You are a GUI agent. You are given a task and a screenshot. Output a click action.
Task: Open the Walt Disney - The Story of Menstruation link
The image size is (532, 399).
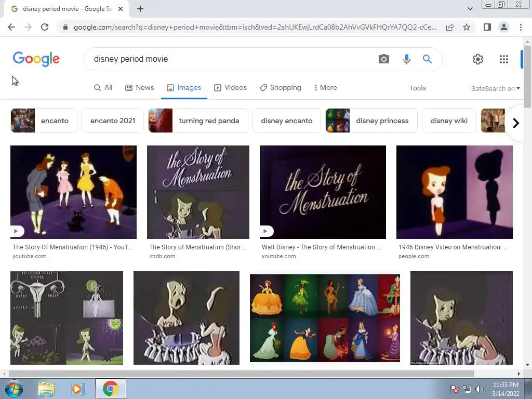pos(322,247)
